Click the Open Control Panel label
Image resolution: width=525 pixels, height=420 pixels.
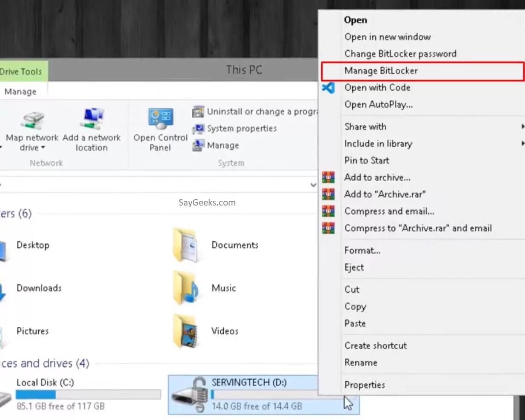click(x=160, y=143)
